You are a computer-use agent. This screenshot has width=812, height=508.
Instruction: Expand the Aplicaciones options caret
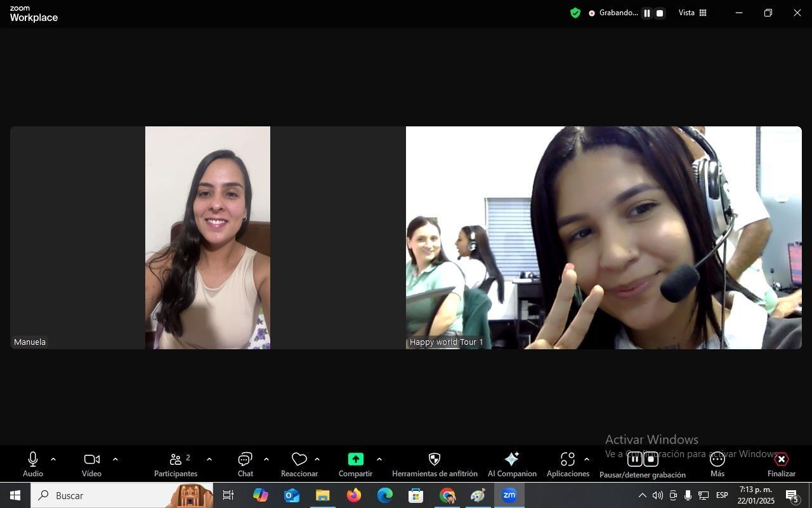(x=587, y=459)
